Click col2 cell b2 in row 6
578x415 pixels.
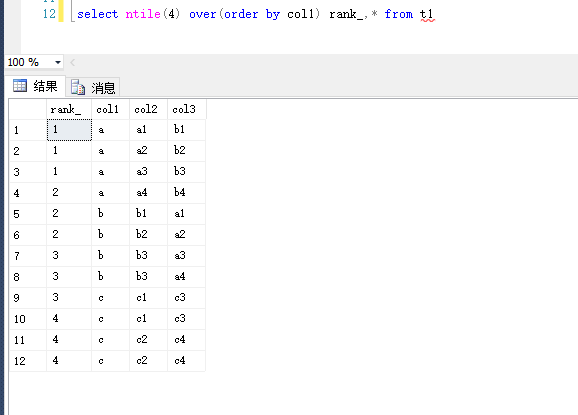[149, 235]
